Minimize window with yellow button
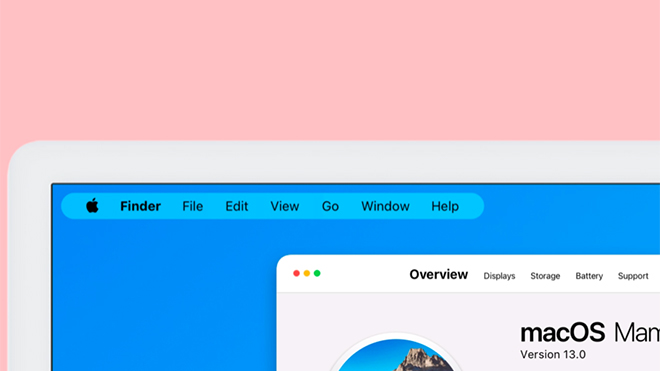This screenshot has height=371, width=660. (307, 273)
